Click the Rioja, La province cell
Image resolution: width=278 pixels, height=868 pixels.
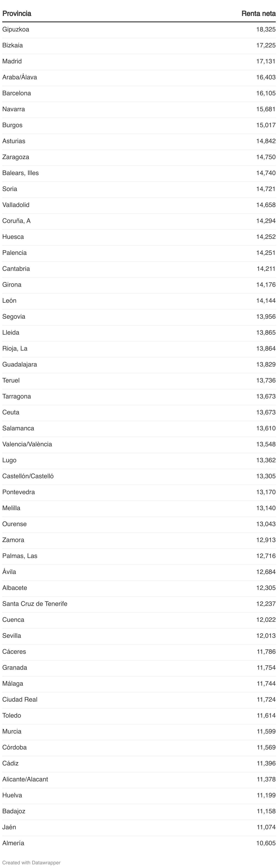(x=15, y=349)
